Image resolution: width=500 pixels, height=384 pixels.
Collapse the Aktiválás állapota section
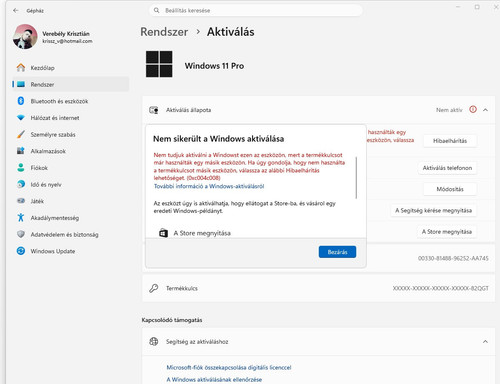485,110
